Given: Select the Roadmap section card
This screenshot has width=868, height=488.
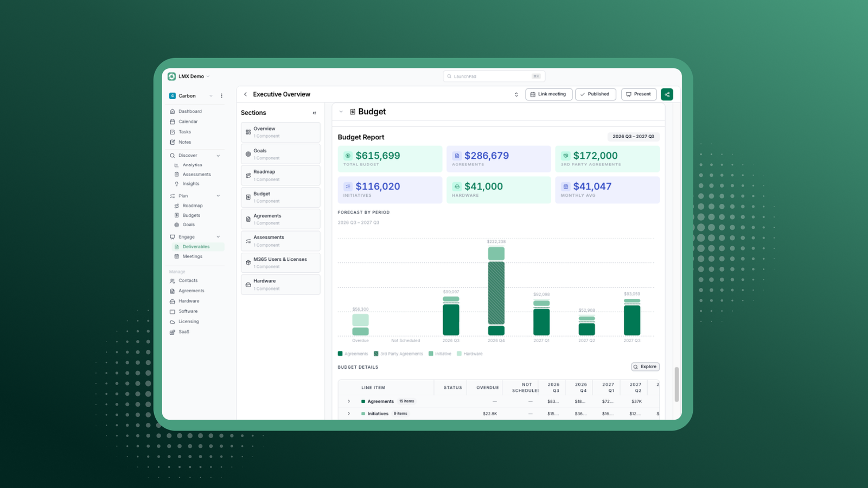Looking at the screenshot, I should (x=280, y=176).
